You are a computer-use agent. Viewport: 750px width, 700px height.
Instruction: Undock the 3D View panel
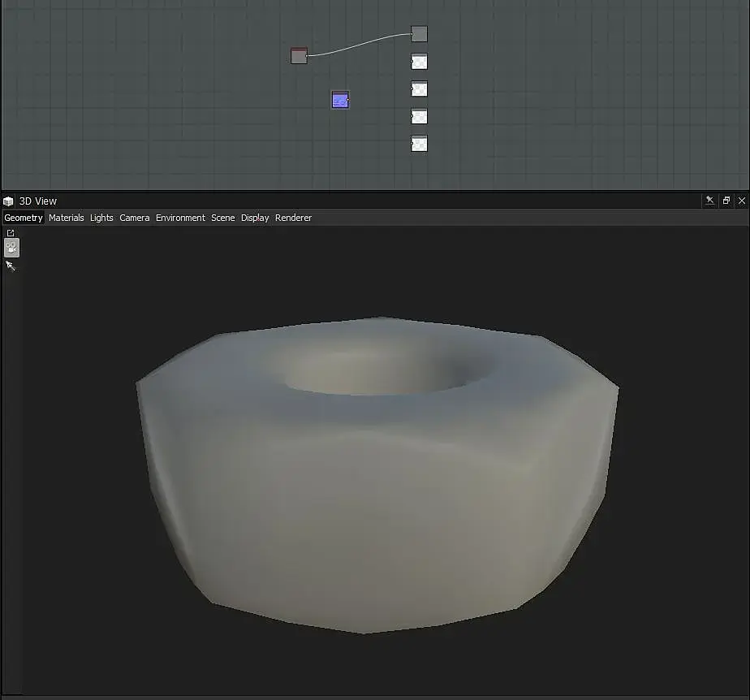tap(726, 201)
